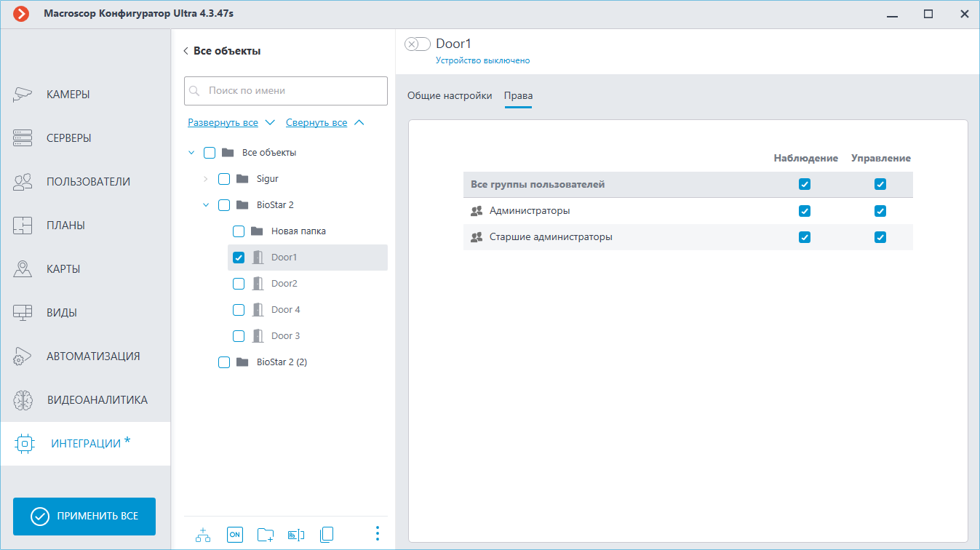The image size is (980, 550).
Task: Click the Door 4 door icon
Action: pos(257,310)
